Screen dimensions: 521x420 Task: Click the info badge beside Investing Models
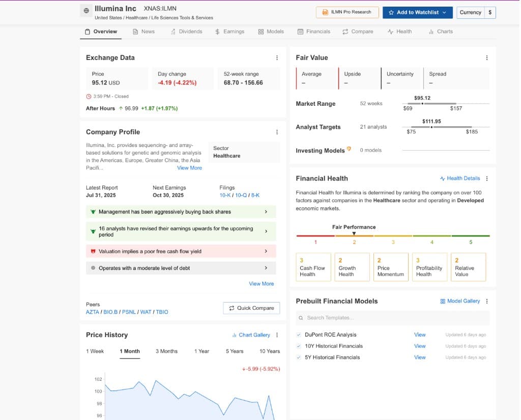coord(349,149)
